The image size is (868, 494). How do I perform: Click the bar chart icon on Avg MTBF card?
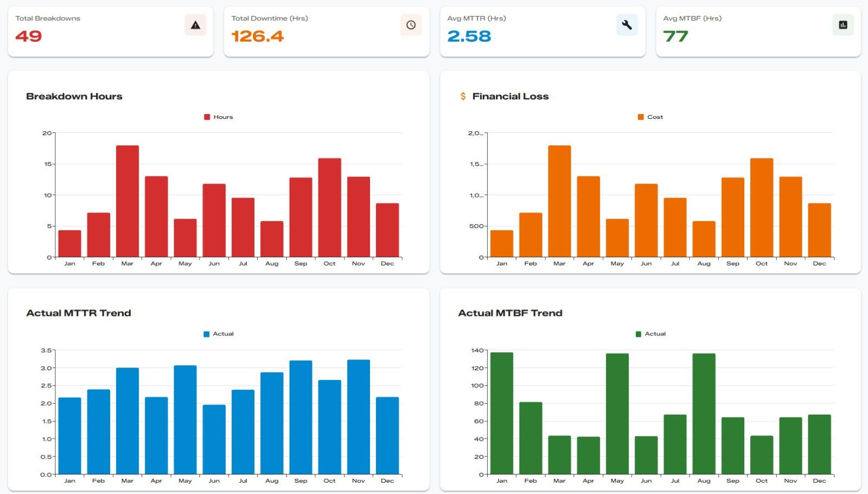[843, 25]
